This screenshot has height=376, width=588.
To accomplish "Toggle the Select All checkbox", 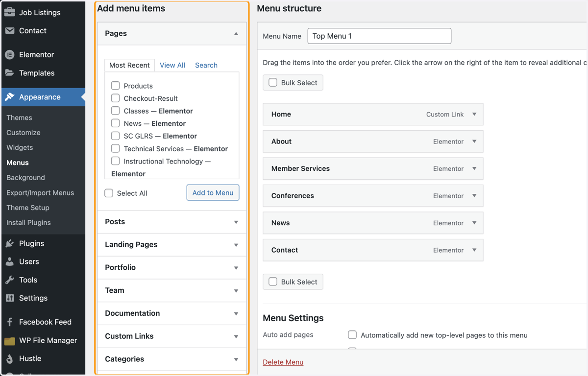I will [x=109, y=193].
